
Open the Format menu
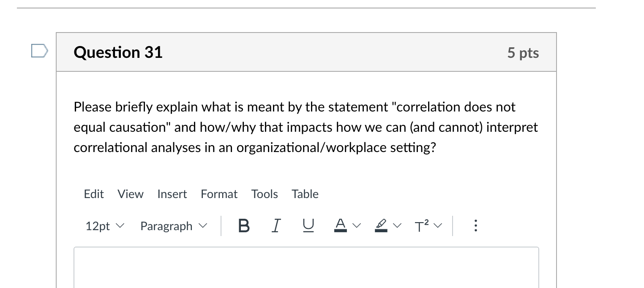[x=219, y=194]
